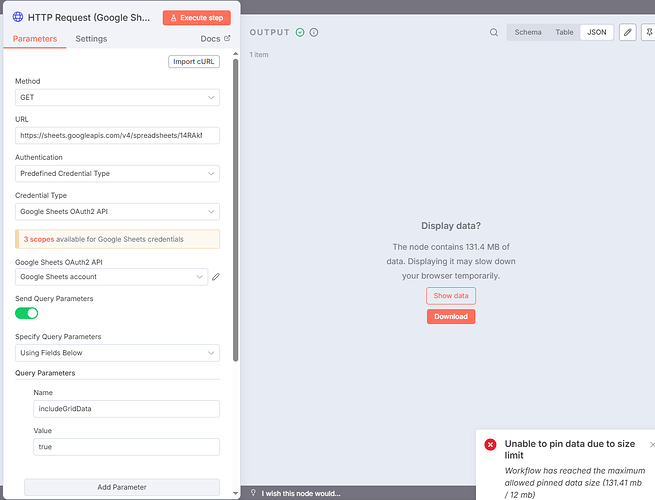Screen dimensions: 655x500
Task: Click the HTTP Request globe icon
Action: coord(18,17)
